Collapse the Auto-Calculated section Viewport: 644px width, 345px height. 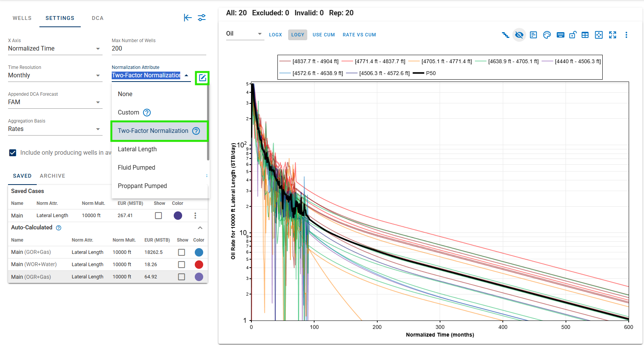[200, 228]
